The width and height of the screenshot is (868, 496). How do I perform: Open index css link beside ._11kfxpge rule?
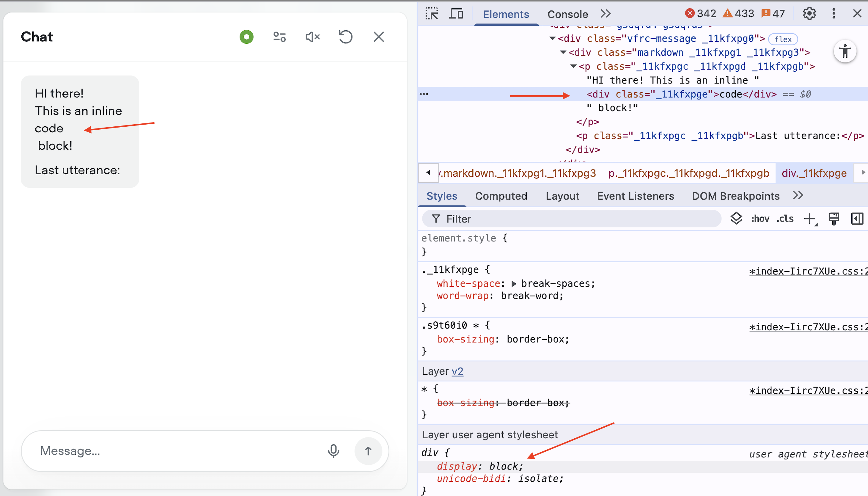808,271
